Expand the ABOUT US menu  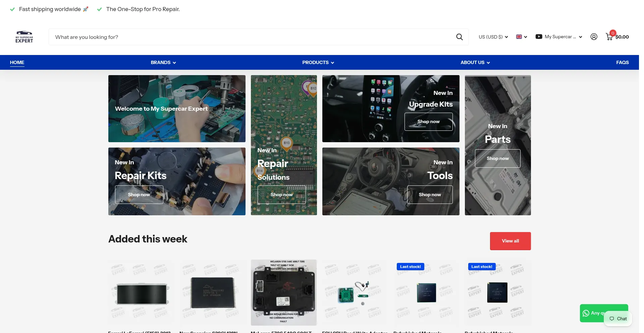475,62
